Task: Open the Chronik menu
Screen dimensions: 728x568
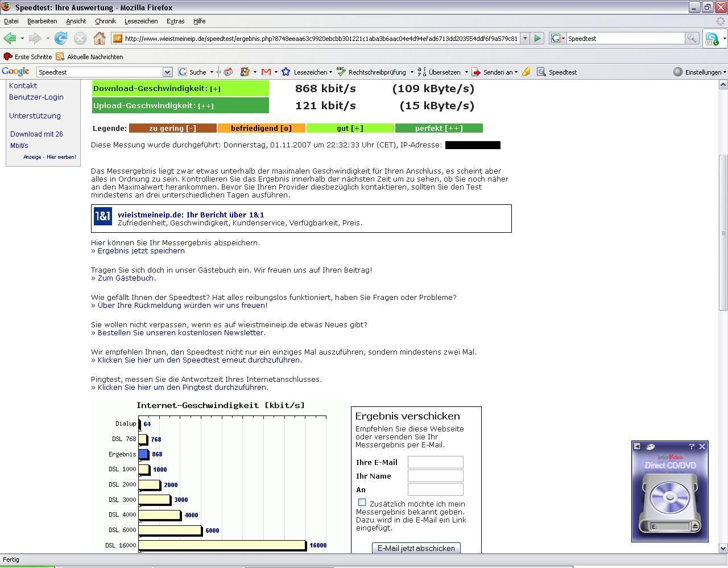Action: pyautogui.click(x=105, y=21)
